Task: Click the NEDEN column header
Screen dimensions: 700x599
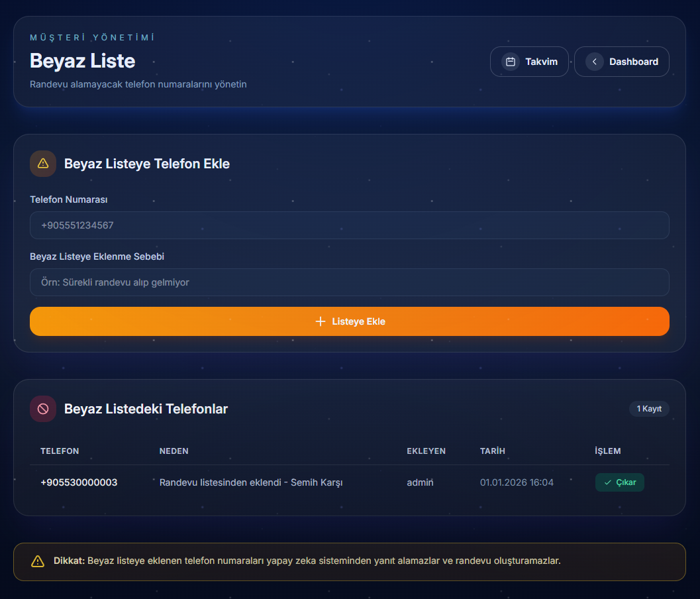Action: pos(174,451)
